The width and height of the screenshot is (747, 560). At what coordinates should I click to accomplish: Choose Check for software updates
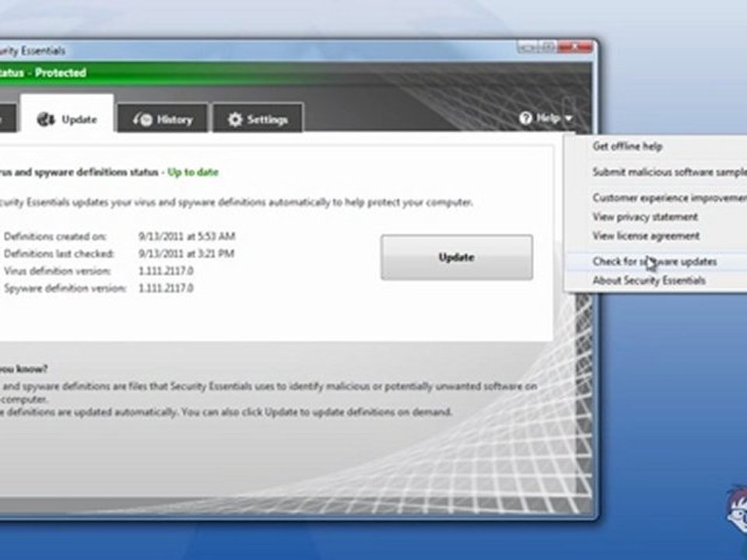[x=655, y=261]
